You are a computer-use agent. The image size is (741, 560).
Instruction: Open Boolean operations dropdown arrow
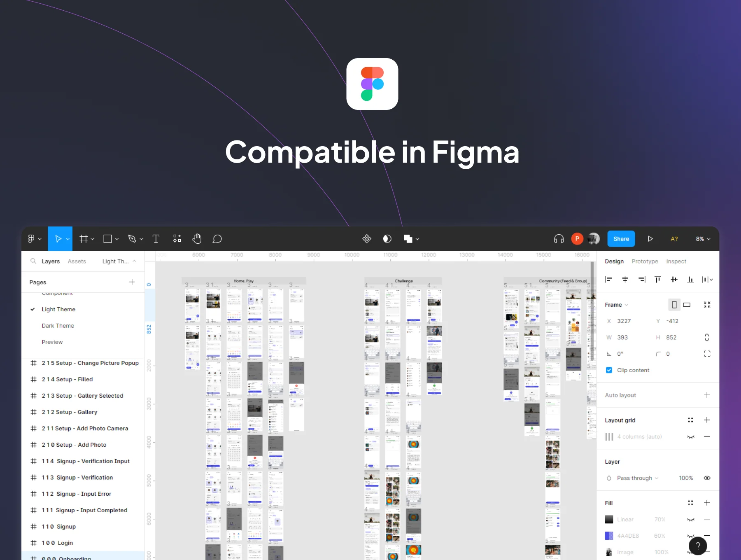coord(417,239)
